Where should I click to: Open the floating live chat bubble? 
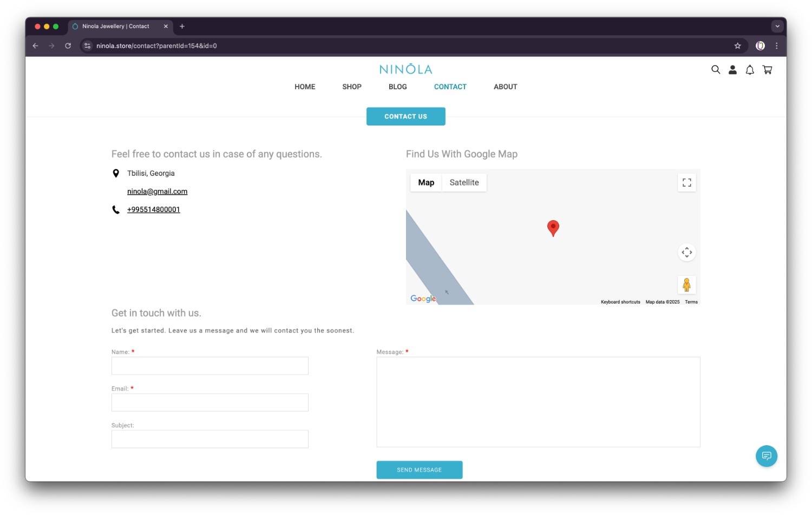coord(766,456)
